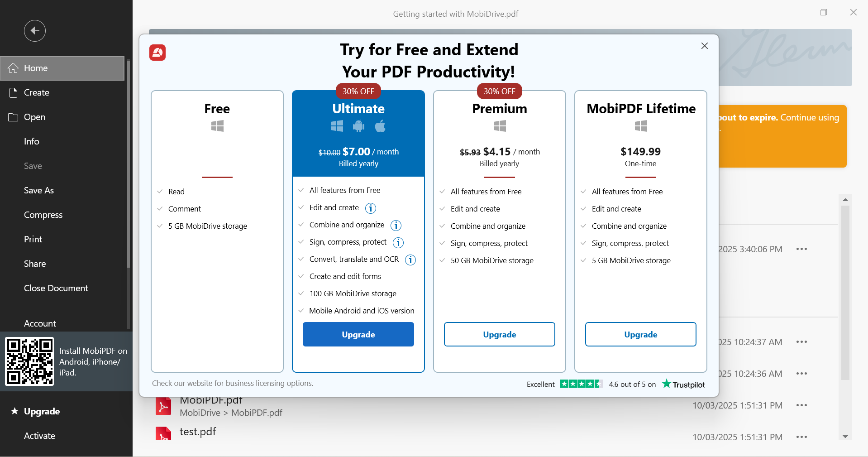Select Create in the sidebar menu
This screenshot has height=457, width=868.
point(37,92)
